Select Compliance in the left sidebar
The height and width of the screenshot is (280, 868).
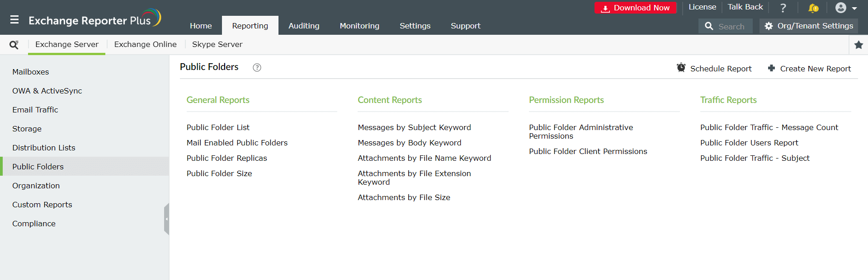(x=34, y=224)
